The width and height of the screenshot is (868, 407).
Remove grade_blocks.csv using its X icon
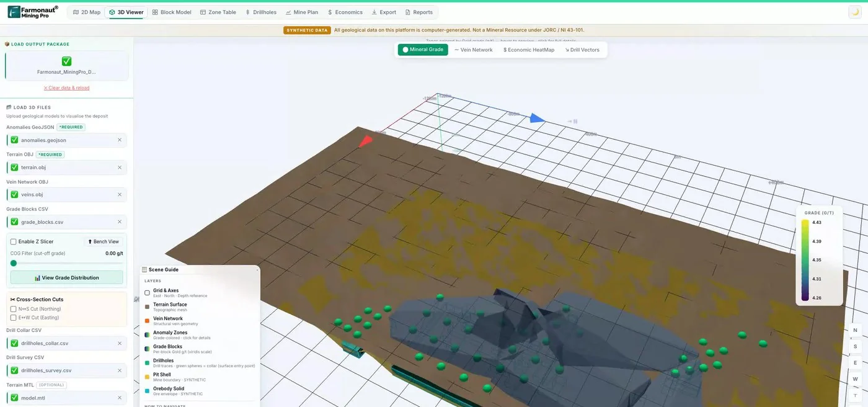tap(120, 222)
